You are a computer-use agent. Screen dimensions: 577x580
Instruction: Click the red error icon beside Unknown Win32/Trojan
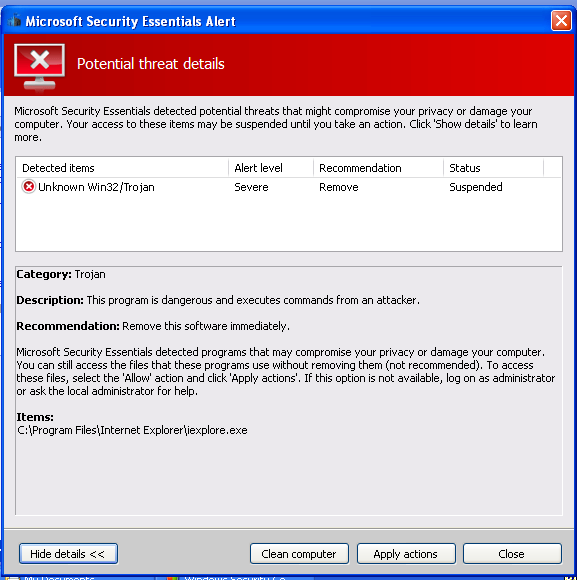point(28,186)
